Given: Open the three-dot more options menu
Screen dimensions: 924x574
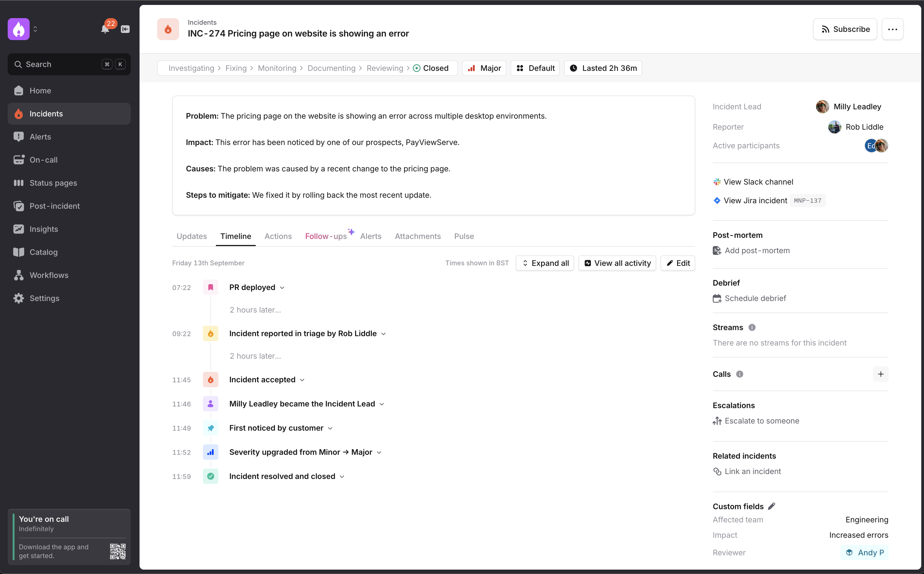Looking at the screenshot, I should [892, 29].
